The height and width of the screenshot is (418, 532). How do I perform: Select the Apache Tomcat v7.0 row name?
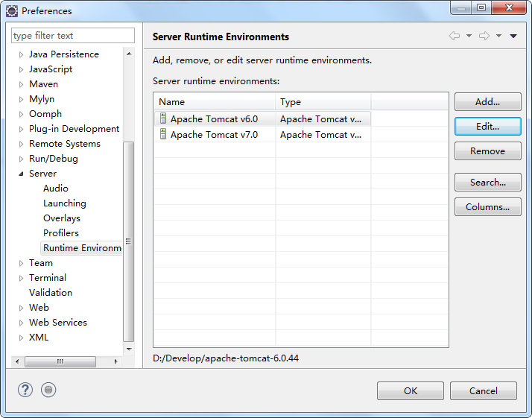214,135
